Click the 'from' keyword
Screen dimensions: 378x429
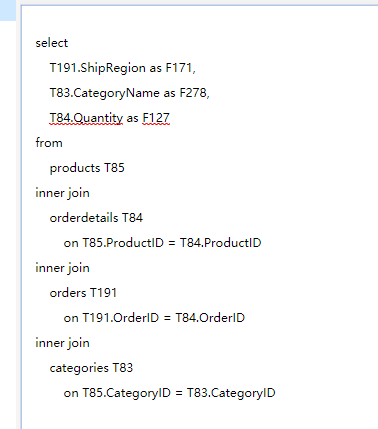coord(49,143)
